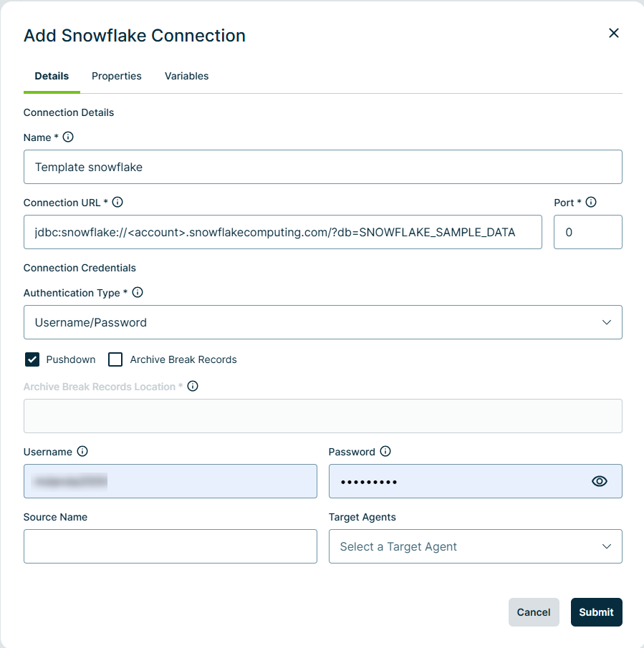Click the Port input field
This screenshot has width=644, height=648.
[x=588, y=232]
